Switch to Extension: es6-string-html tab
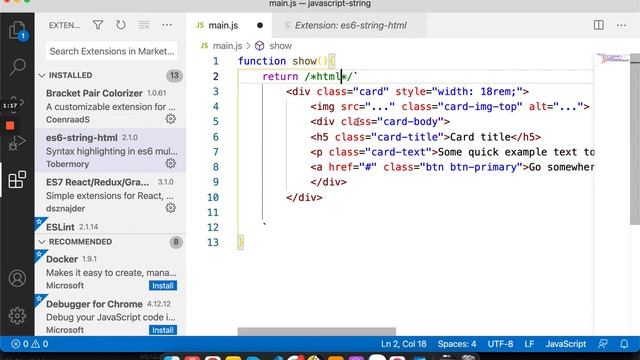This screenshot has height=360, width=640. [x=350, y=25]
